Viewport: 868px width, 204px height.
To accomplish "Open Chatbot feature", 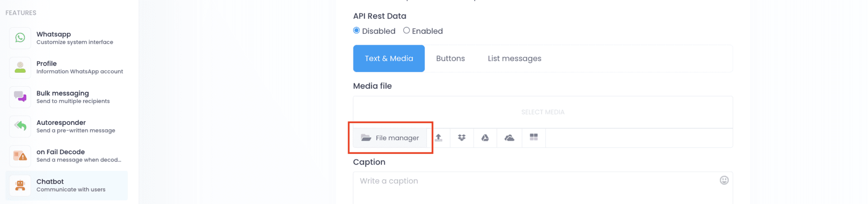I will point(66,185).
